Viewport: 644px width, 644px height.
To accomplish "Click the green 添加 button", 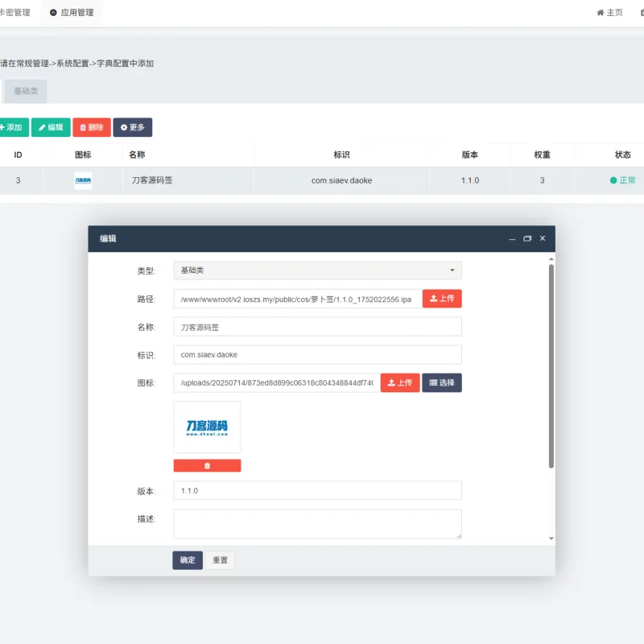I will click(14, 127).
